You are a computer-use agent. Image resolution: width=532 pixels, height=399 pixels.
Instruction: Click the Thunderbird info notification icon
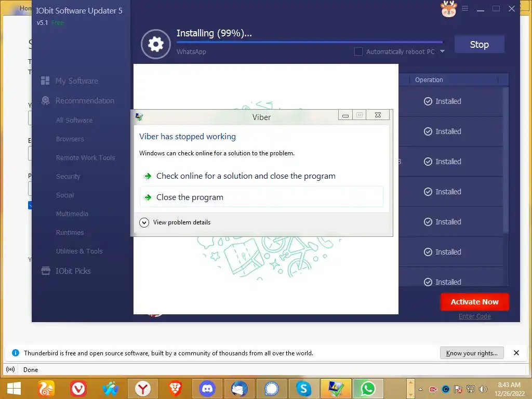coord(15,353)
